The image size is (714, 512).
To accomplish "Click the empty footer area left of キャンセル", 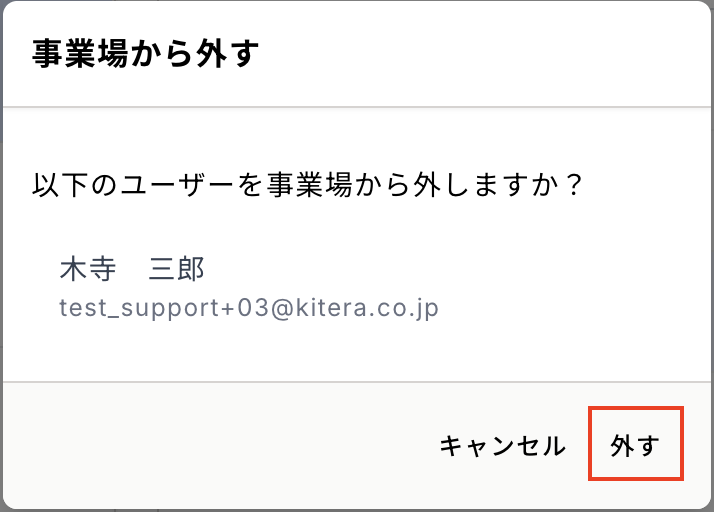I will [x=220, y=445].
